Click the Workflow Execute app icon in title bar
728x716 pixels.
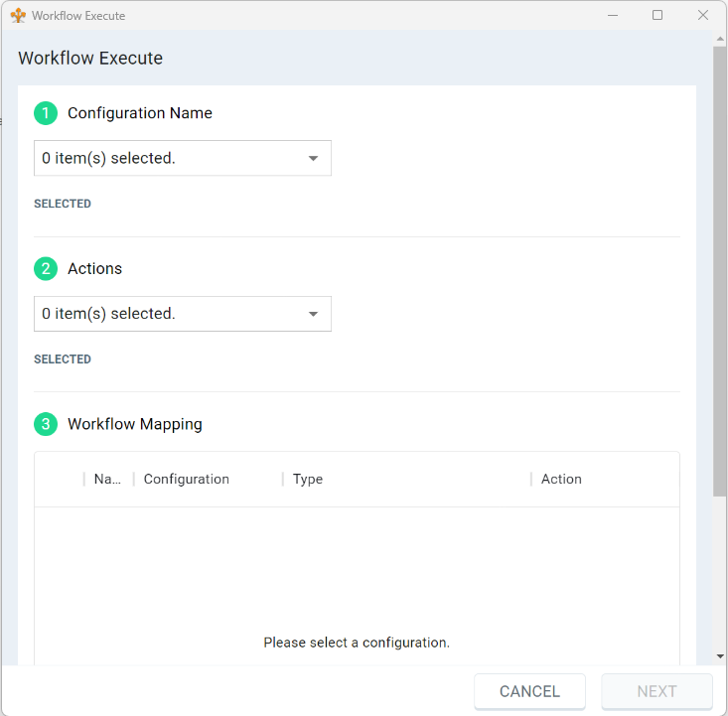18,16
